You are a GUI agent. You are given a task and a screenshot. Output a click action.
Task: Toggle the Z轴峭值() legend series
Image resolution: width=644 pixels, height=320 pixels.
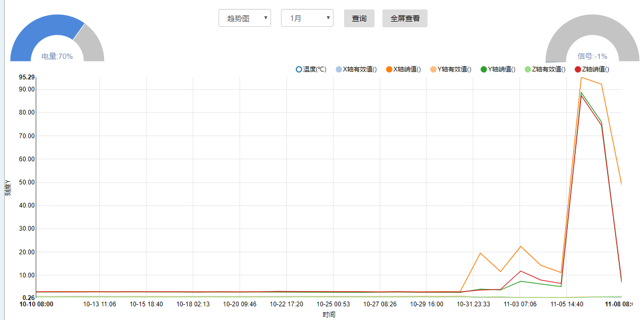click(592, 69)
